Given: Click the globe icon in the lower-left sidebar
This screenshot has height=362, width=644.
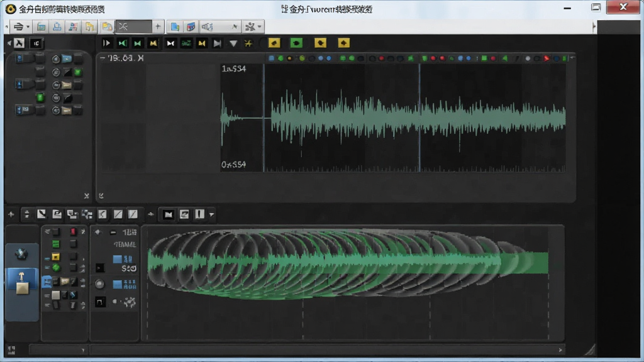Looking at the screenshot, I should coord(21,254).
